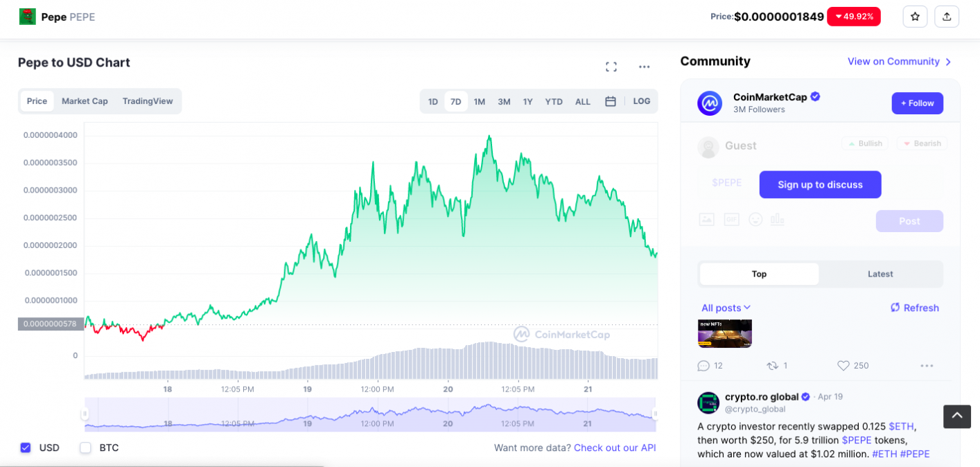Toggle LOG scale on chart

[642, 101]
